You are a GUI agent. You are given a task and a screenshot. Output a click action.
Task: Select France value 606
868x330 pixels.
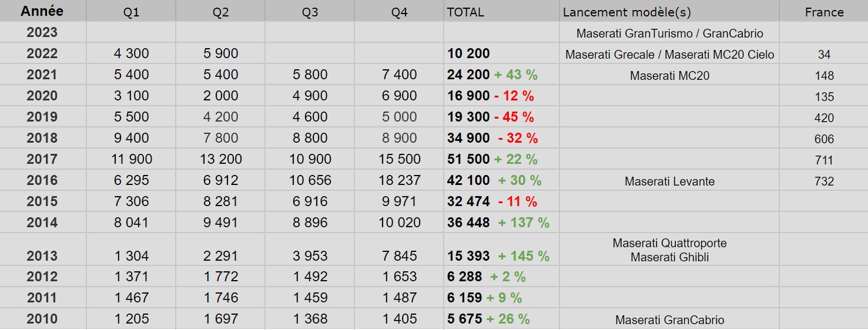coord(824,139)
